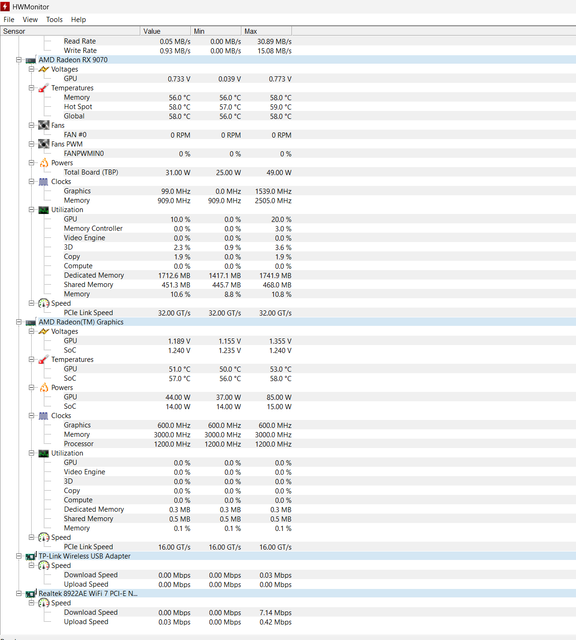Collapse the Fans group

tap(31, 125)
